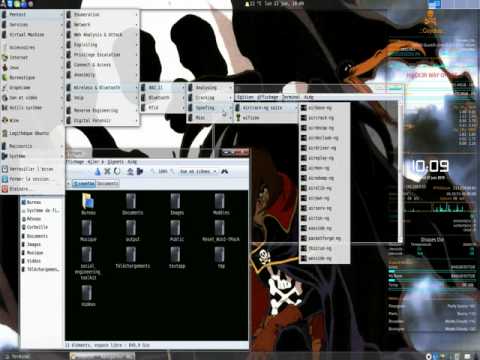Expand the Bluetooth submenu

tap(163, 98)
